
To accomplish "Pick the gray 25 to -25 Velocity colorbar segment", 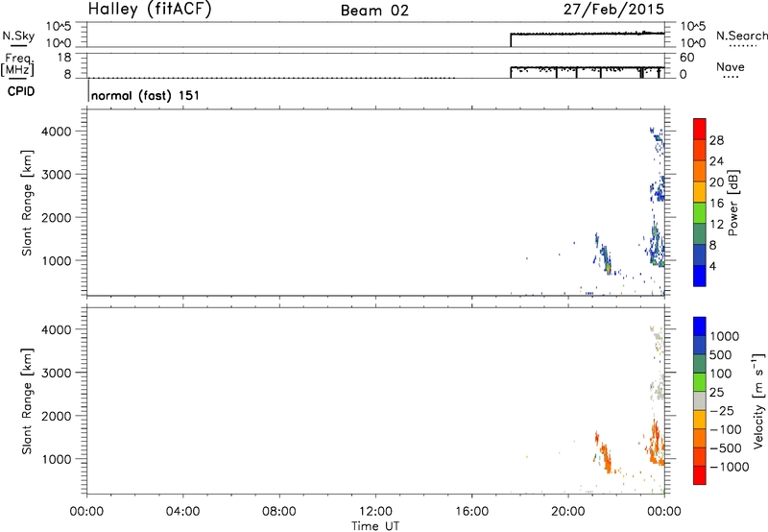I will pyautogui.click(x=700, y=400).
